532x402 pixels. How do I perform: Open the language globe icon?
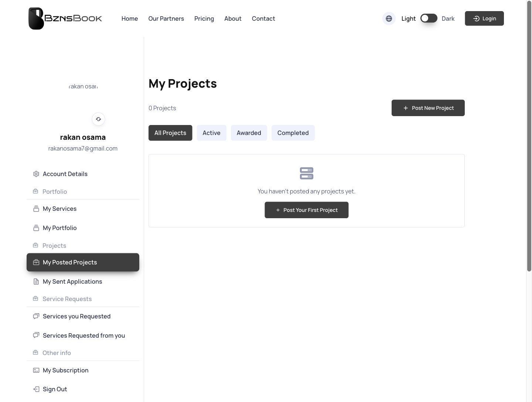pos(389,18)
